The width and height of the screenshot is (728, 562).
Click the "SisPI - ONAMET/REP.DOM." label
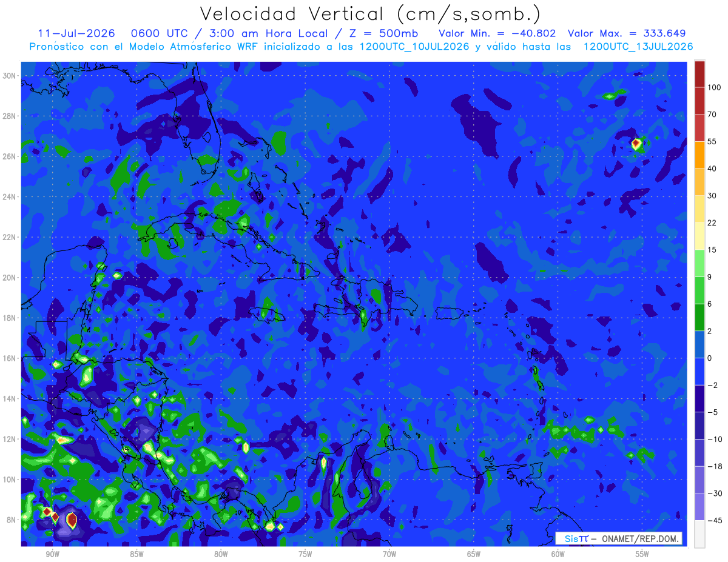[x=619, y=538]
